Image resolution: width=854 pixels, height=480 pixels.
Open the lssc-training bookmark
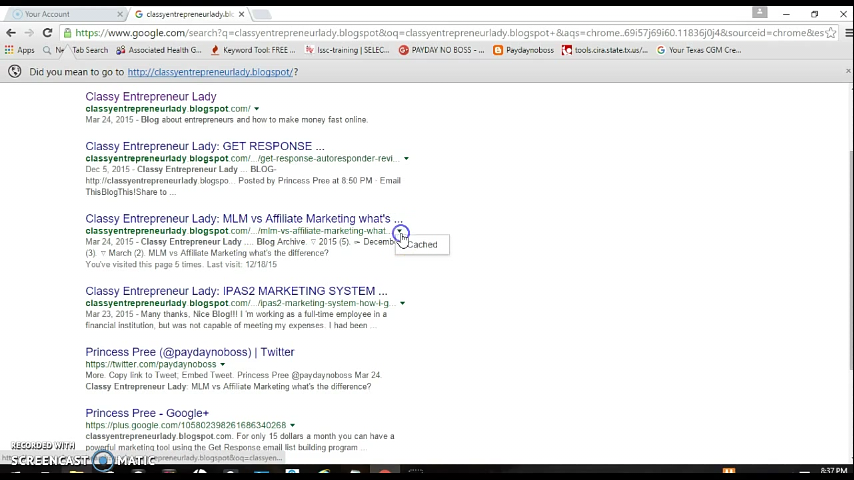tap(347, 50)
